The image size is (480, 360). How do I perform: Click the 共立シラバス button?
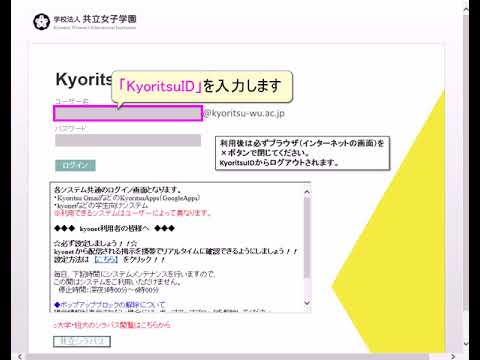click(82, 341)
